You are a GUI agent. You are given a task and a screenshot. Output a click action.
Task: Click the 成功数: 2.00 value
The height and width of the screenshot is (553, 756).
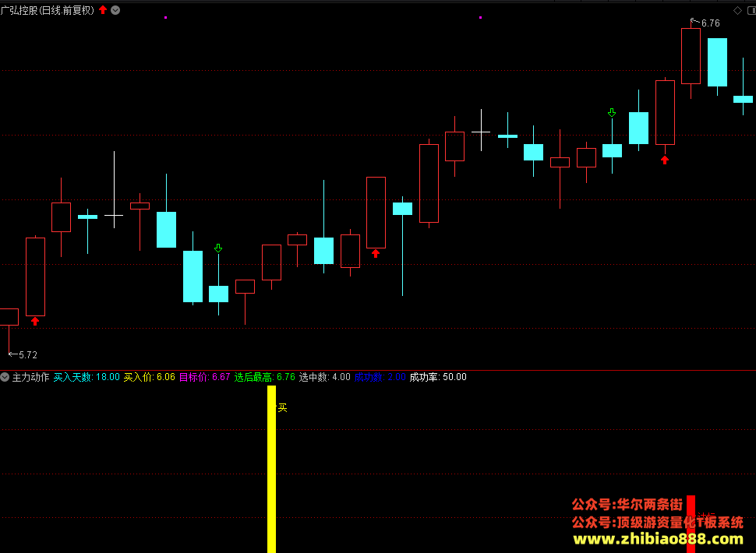coord(380,377)
